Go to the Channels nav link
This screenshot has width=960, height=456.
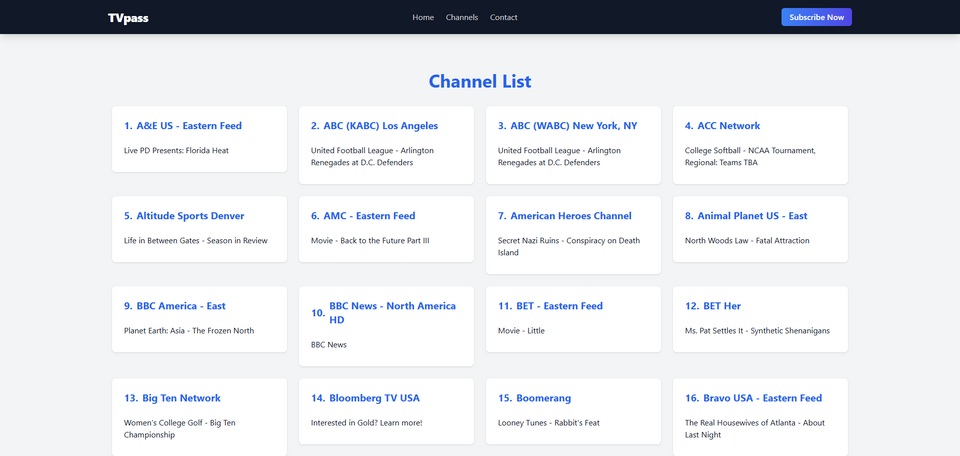(462, 17)
